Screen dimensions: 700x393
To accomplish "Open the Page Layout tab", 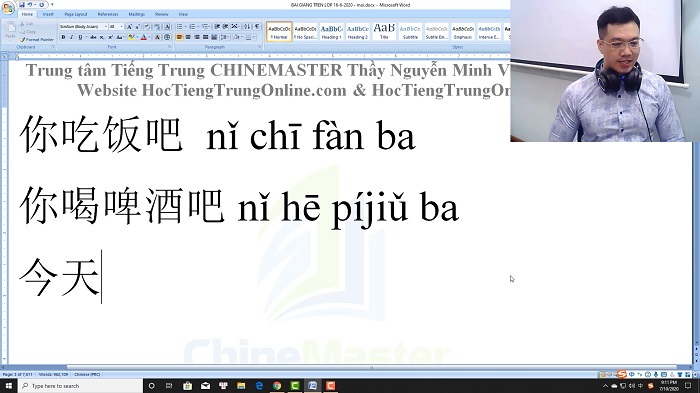I will 76,14.
